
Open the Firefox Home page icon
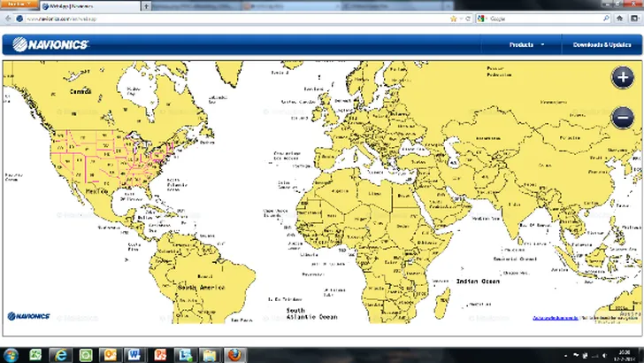coord(620,18)
